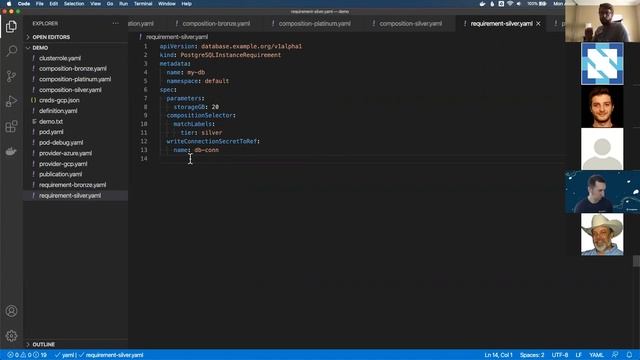Expand the Outline section
640x360 pixels.
tap(76, 344)
